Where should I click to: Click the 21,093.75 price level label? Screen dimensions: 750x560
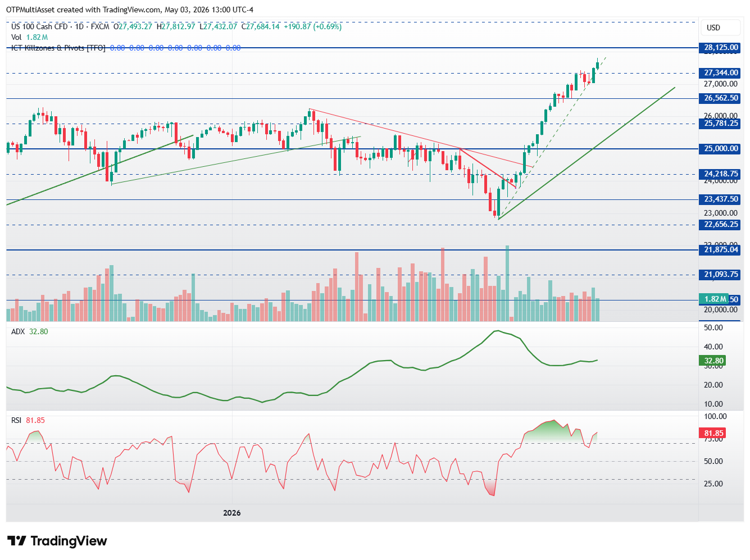click(719, 275)
